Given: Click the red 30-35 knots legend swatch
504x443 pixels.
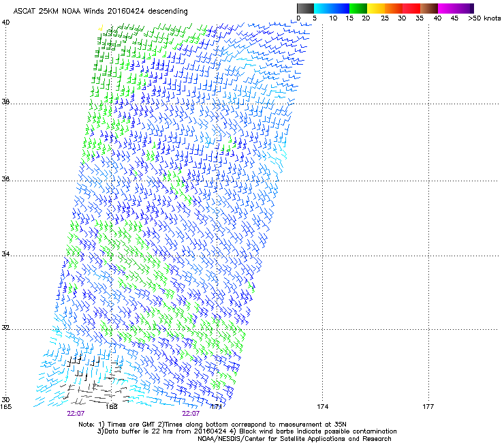Looking at the screenshot, I should click(x=411, y=8).
